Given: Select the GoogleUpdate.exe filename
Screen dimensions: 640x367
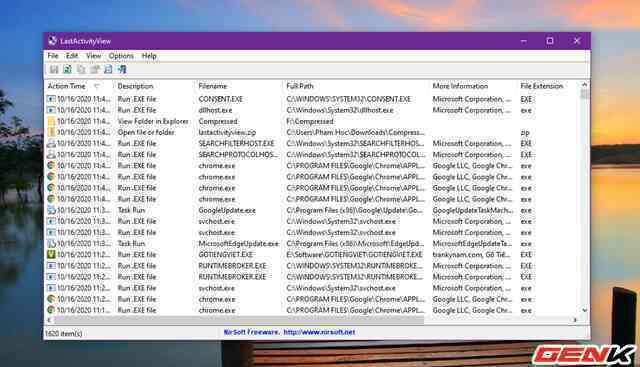Looking at the screenshot, I should coord(227,210).
